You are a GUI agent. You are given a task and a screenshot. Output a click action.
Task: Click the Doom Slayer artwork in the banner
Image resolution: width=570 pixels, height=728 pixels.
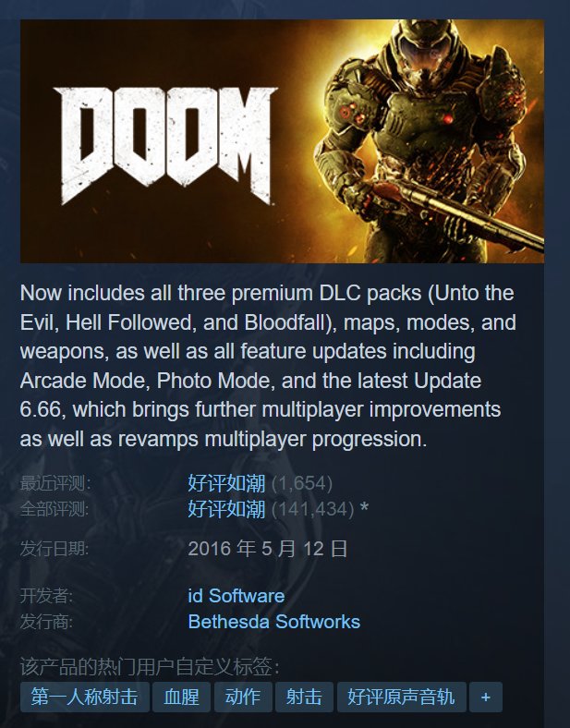[x=428, y=140]
